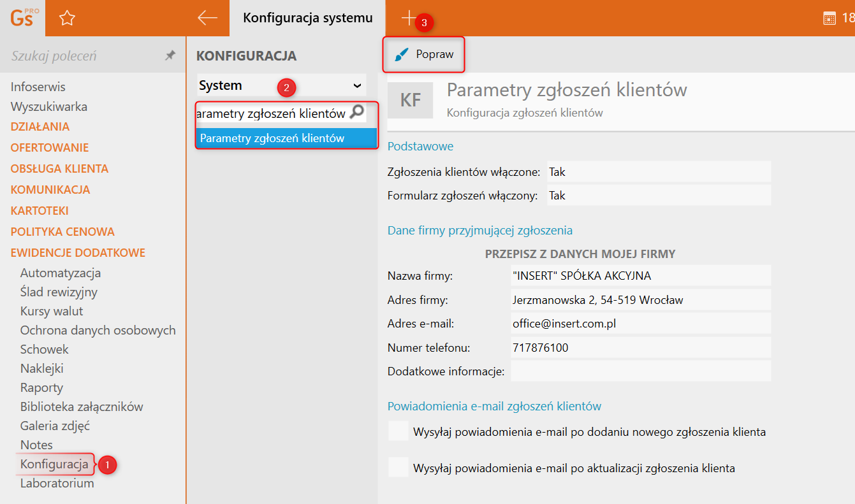Click the GS Pro logo icon
855x504 pixels.
[x=22, y=18]
